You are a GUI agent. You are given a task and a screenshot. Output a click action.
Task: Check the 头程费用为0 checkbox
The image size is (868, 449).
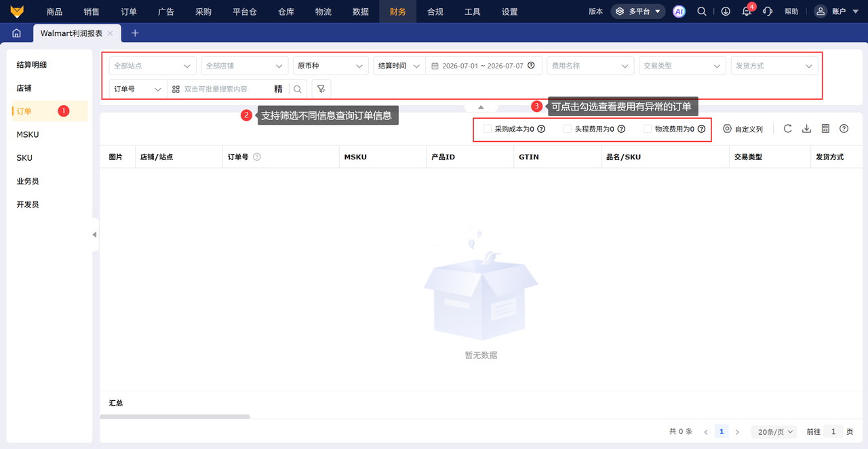coord(568,129)
